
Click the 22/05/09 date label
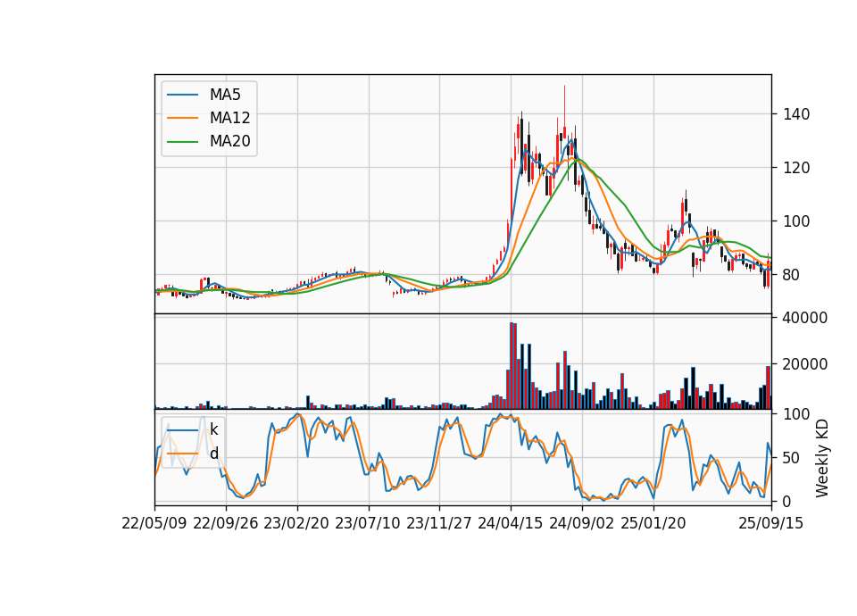click(x=154, y=523)
